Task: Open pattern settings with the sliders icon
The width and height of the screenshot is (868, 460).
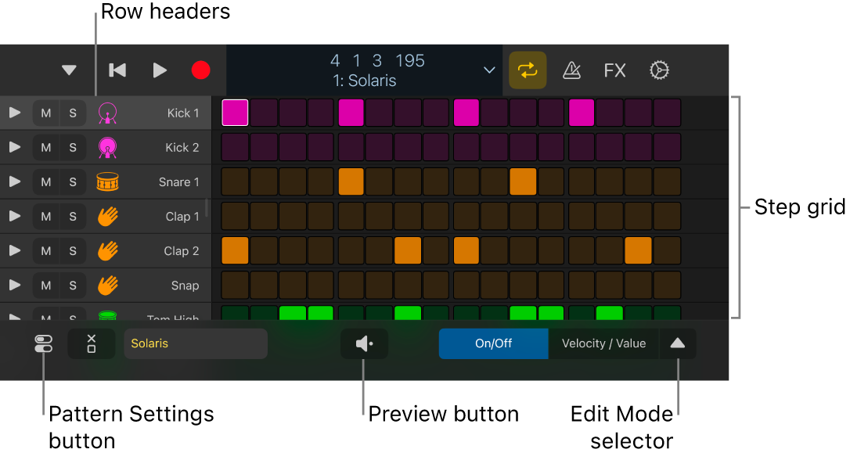Action: [x=42, y=343]
